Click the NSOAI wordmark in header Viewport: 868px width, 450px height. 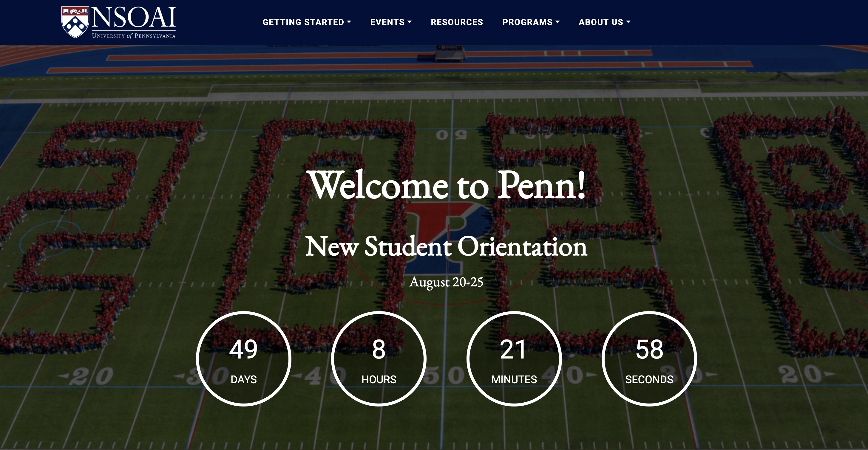click(x=133, y=18)
